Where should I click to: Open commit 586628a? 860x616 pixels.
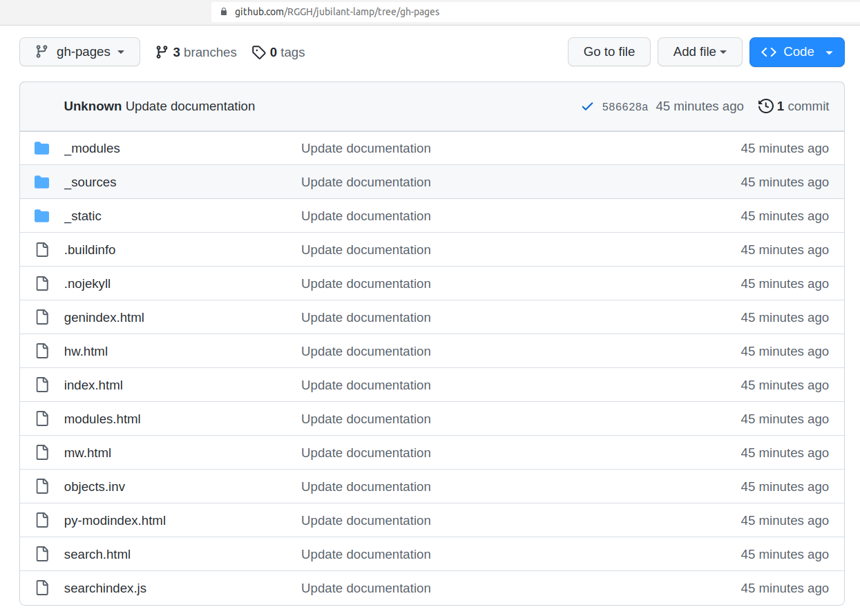pyautogui.click(x=624, y=106)
